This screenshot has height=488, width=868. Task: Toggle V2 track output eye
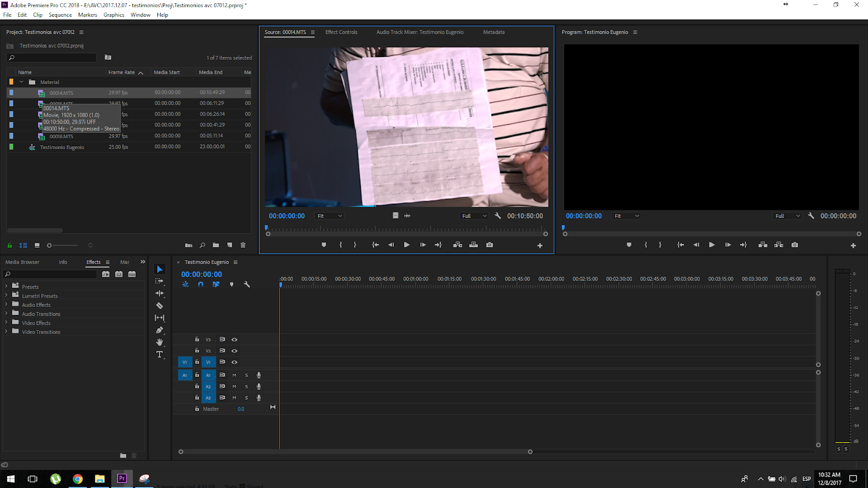[x=234, y=351]
